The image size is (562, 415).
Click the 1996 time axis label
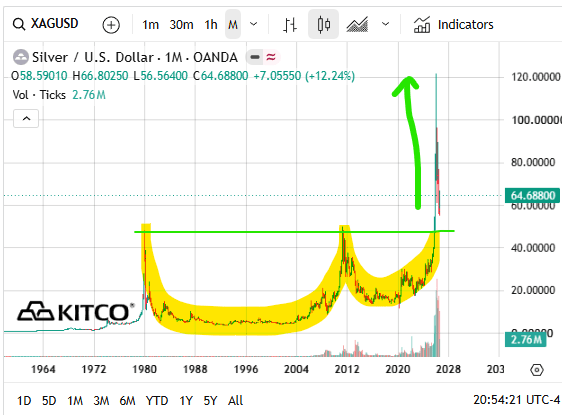point(246,369)
